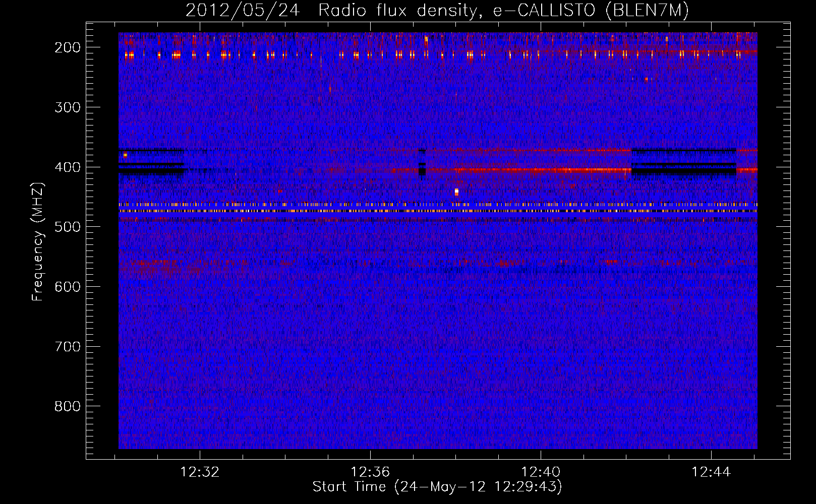
Task: Click the 700 frequency tick label
Action: coord(68,347)
